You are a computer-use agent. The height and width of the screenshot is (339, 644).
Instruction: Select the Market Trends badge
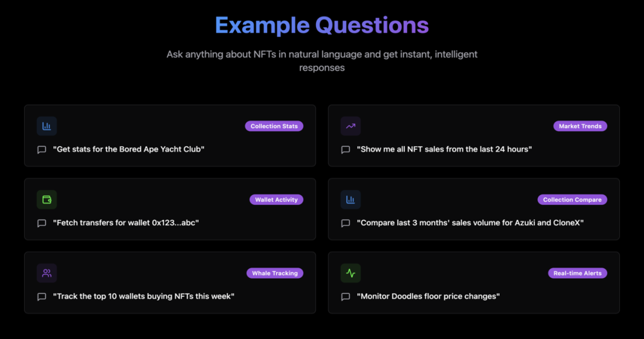[580, 126]
